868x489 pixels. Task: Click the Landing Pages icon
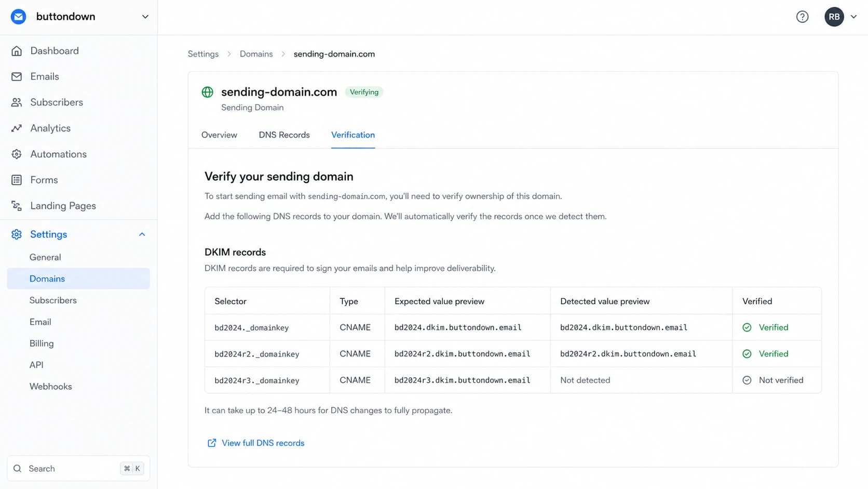coord(17,206)
